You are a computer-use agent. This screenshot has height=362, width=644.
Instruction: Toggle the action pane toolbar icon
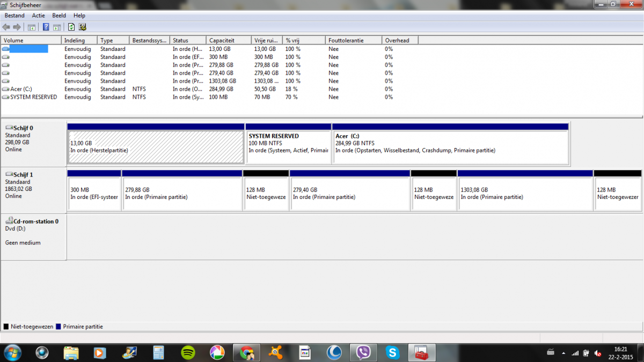[x=56, y=27]
